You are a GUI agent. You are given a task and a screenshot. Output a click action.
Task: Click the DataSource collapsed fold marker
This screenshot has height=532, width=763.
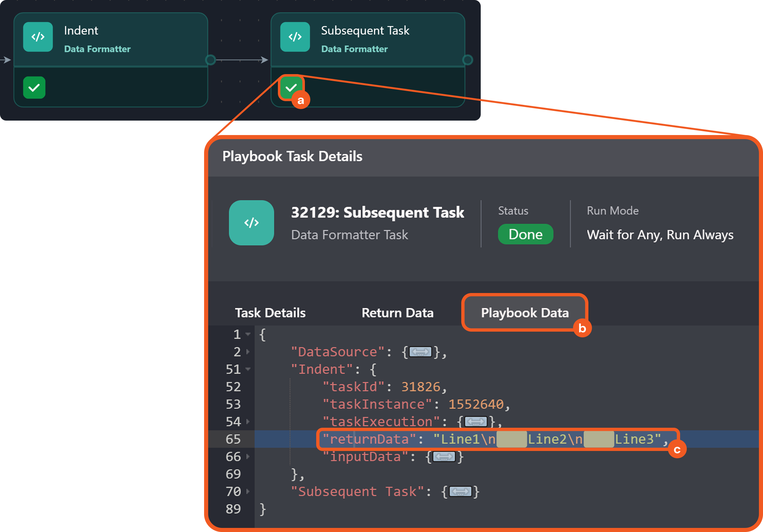point(420,352)
